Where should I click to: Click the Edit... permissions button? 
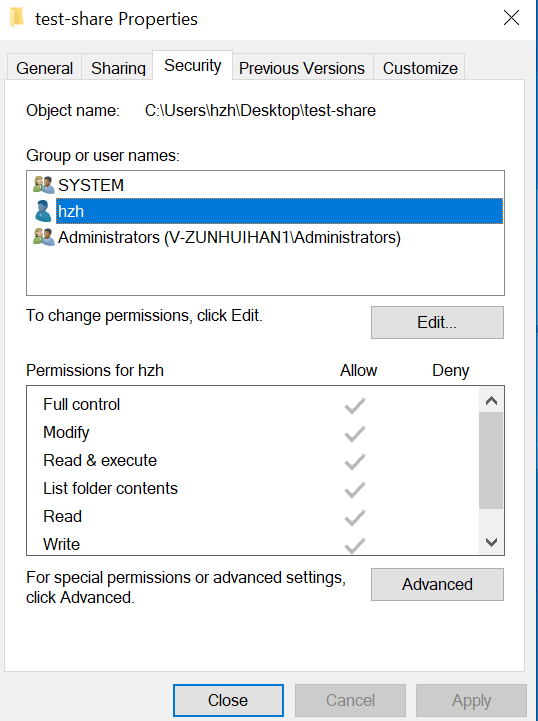(437, 322)
